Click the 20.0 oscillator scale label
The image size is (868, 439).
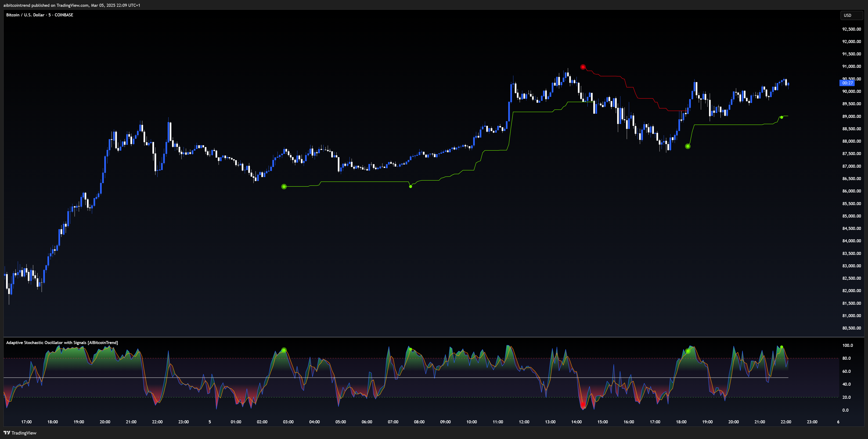(x=846, y=397)
